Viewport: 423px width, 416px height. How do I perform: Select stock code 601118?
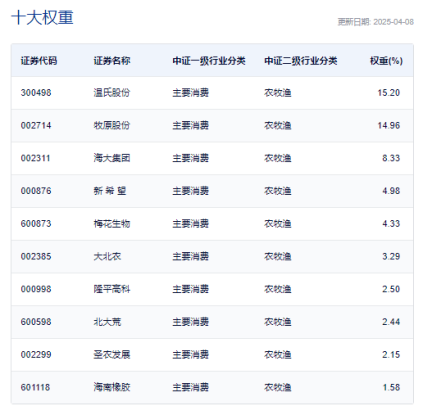35,387
